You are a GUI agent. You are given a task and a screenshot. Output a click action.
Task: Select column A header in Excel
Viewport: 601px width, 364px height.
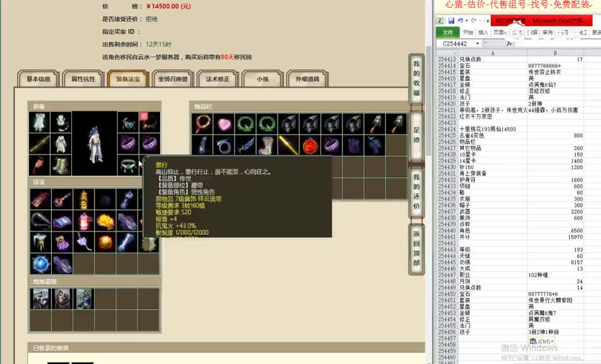coord(493,53)
